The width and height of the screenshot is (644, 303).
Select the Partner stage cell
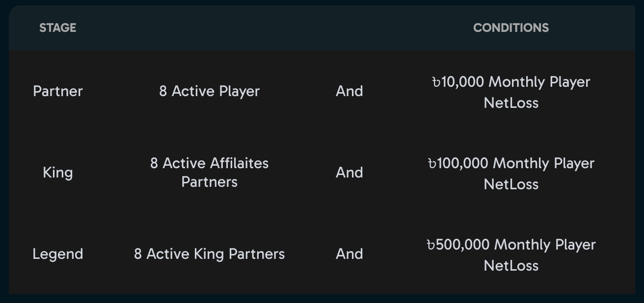57,91
